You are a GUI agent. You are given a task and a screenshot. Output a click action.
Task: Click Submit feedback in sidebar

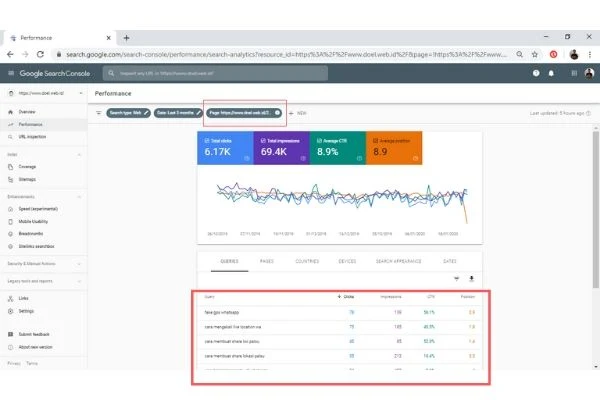point(34,335)
